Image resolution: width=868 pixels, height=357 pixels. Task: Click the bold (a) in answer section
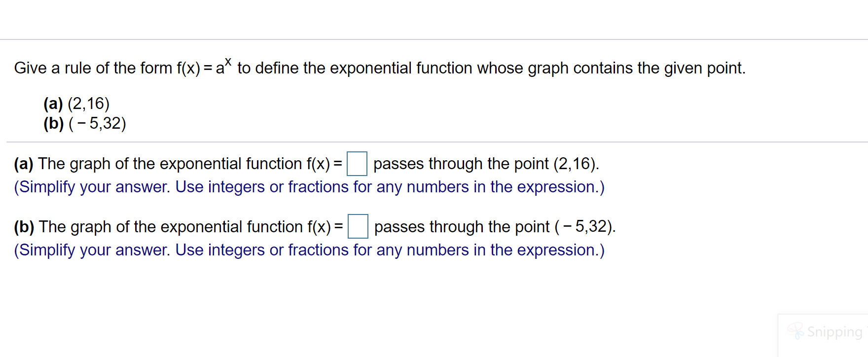pyautogui.click(x=23, y=163)
